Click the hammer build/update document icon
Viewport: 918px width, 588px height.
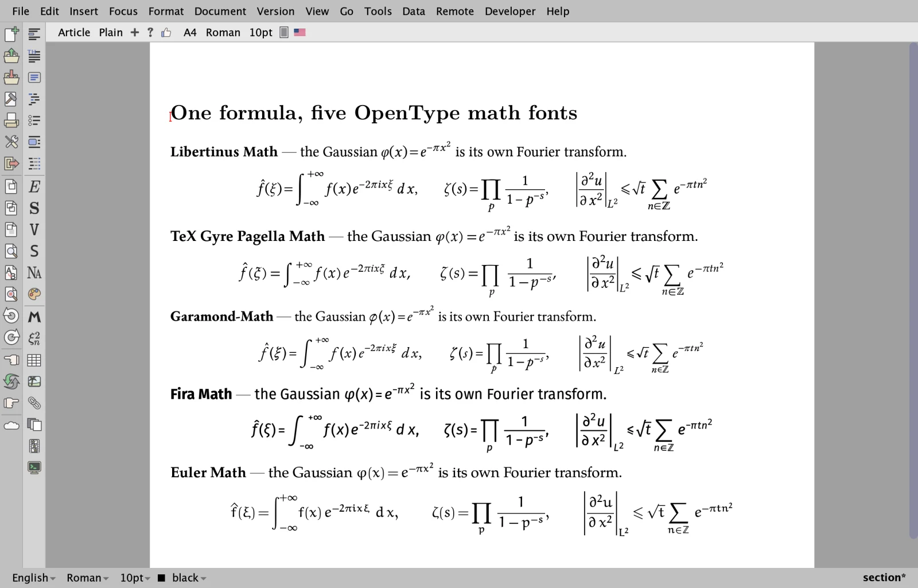point(11,99)
